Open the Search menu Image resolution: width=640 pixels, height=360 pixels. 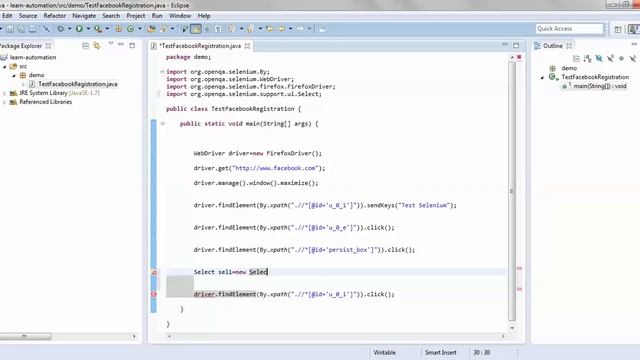point(111,16)
